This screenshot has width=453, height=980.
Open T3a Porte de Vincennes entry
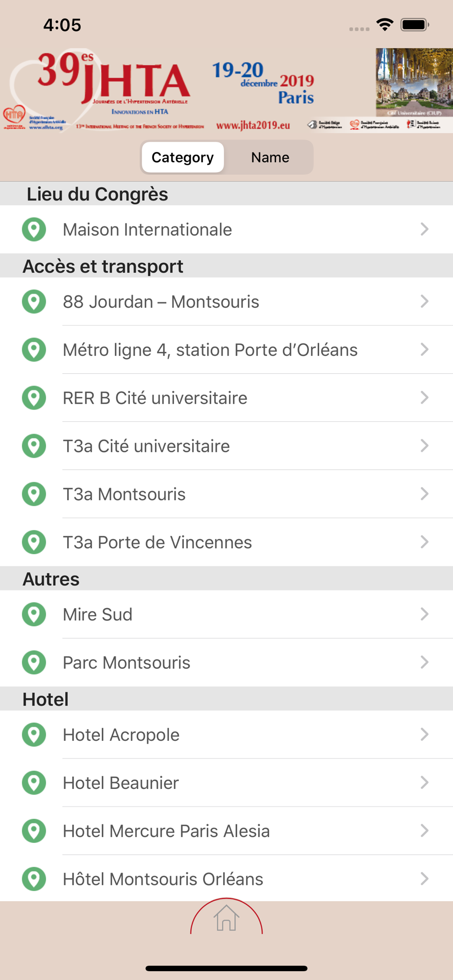(157, 542)
